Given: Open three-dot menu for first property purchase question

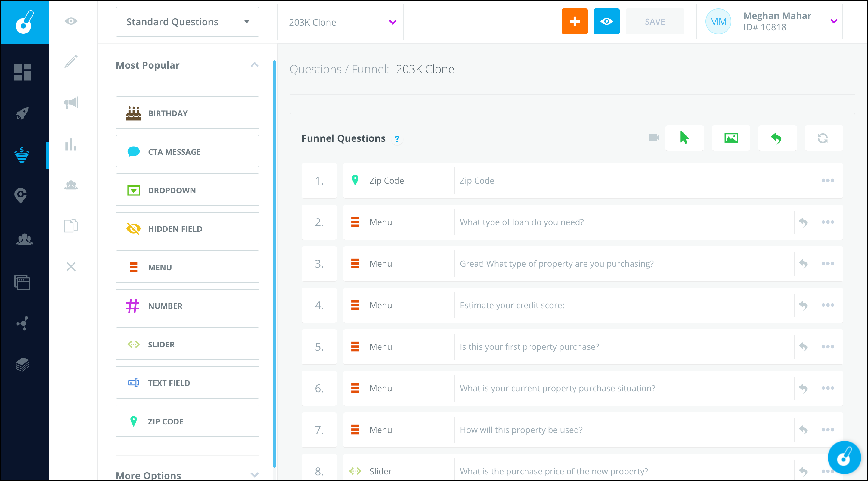Looking at the screenshot, I should pyautogui.click(x=828, y=347).
